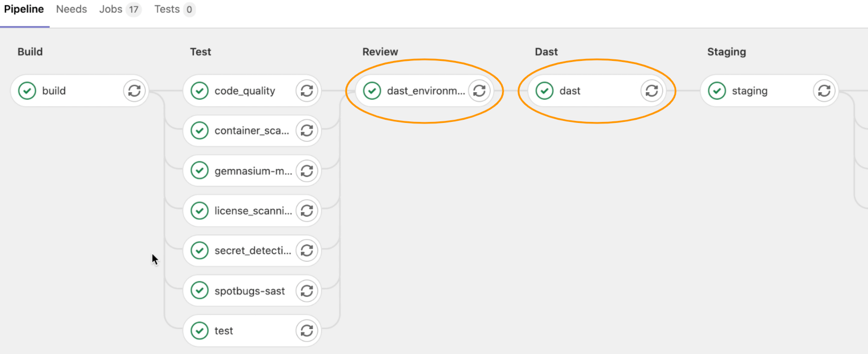Click retry icon for container_scanning job
The width and height of the screenshot is (868, 354).
pyautogui.click(x=307, y=130)
